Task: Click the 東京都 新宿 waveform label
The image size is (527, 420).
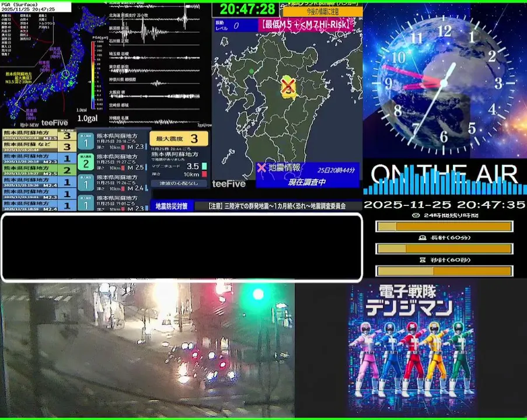Action: coord(118,67)
